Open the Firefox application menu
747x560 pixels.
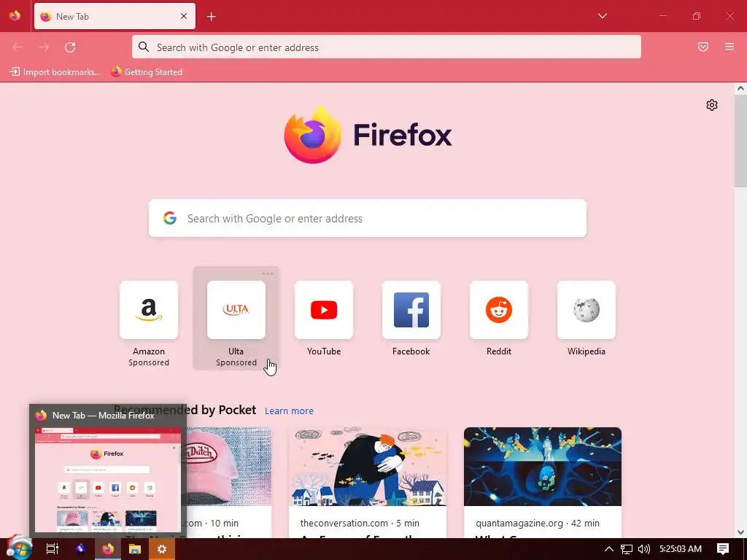(729, 47)
